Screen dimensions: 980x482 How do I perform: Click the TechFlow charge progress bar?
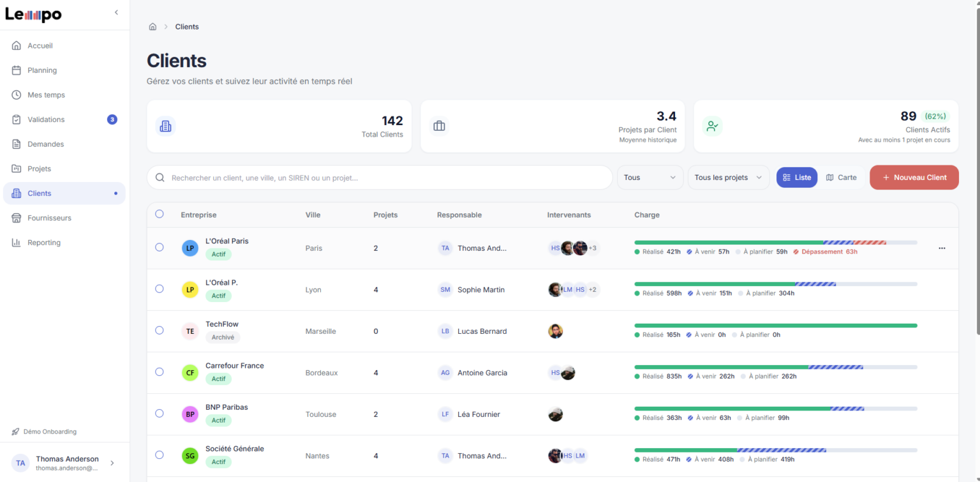pyautogui.click(x=776, y=326)
